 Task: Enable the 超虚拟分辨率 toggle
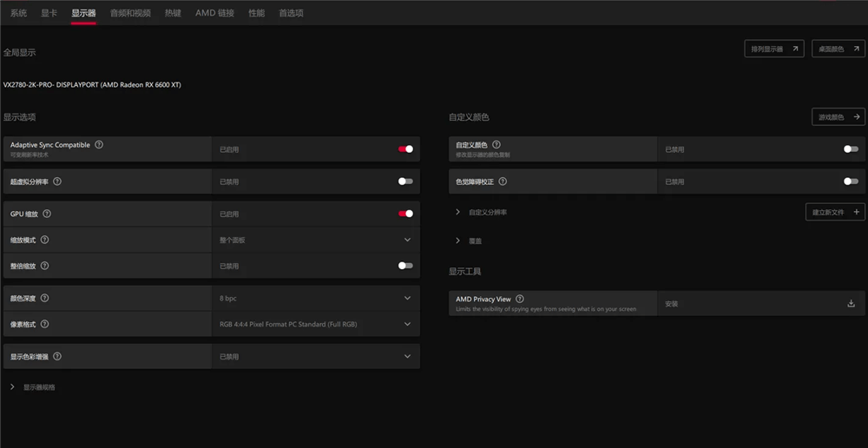[405, 181]
